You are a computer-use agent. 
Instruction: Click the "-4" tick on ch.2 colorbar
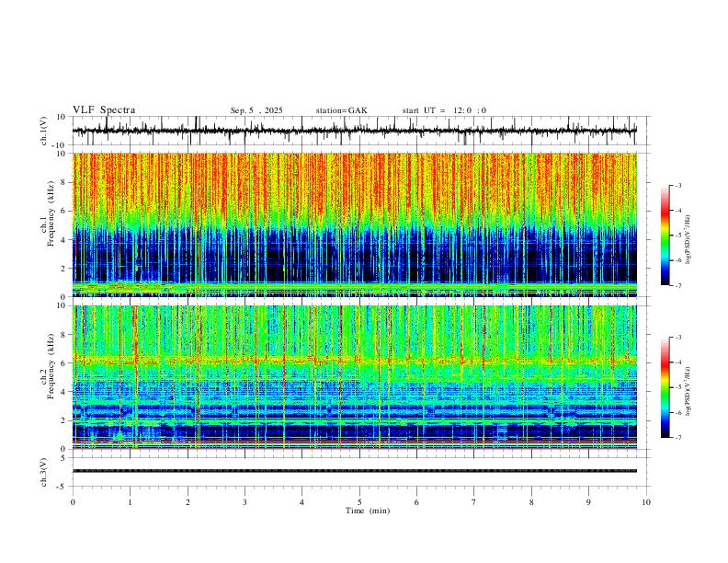click(677, 362)
